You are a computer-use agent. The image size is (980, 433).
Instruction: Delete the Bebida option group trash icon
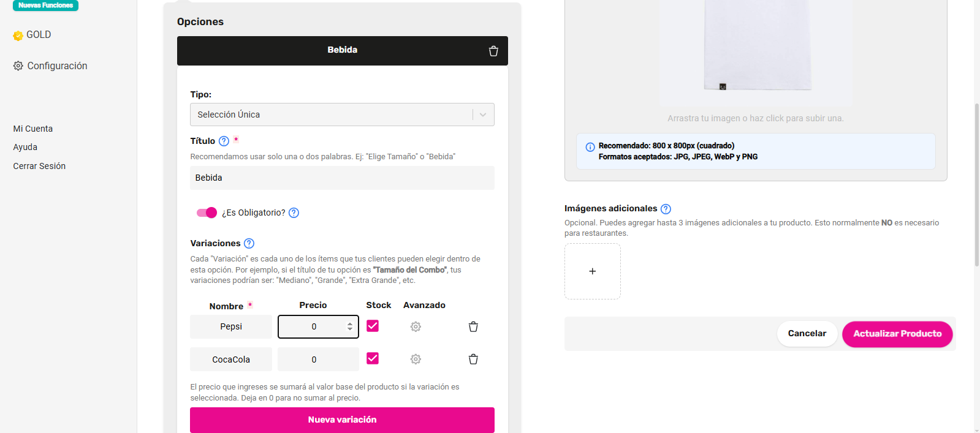493,51
